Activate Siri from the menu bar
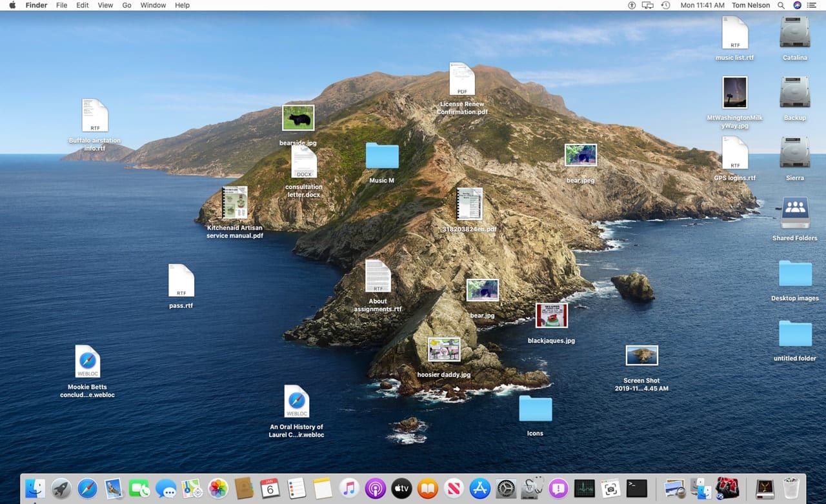 (x=797, y=5)
